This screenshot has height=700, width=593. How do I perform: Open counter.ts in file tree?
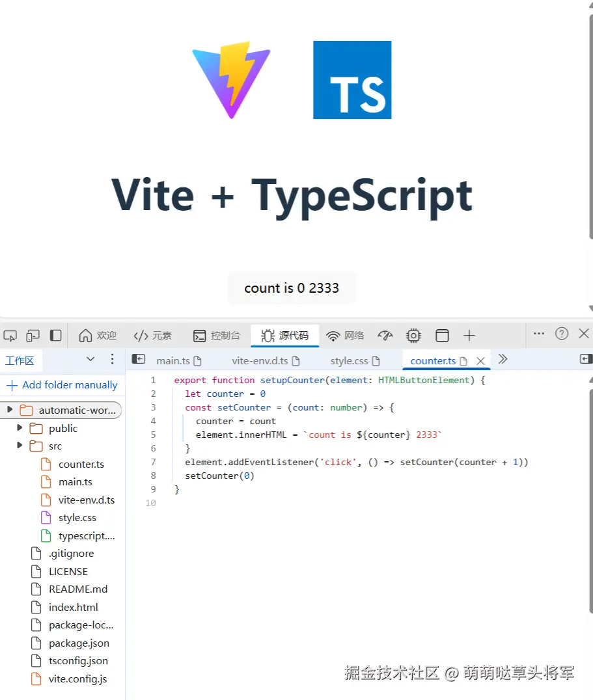pos(81,464)
